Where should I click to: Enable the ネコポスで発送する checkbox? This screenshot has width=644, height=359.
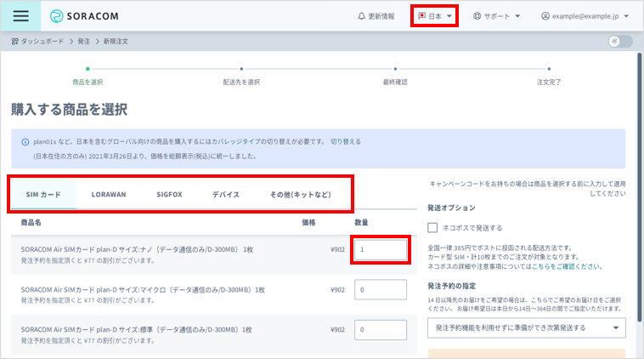[432, 227]
